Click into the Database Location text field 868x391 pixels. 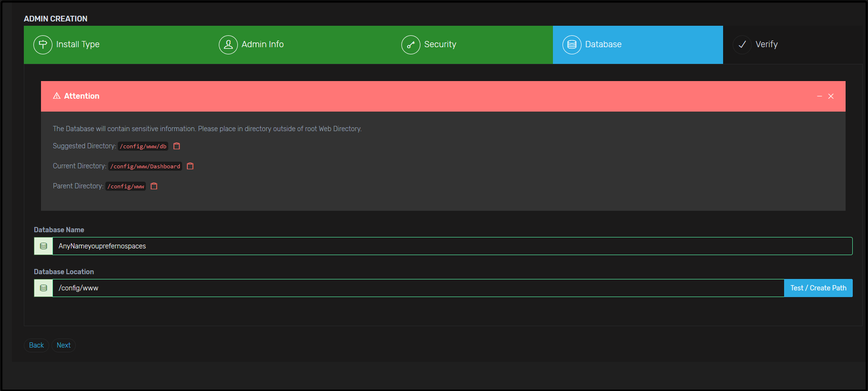(x=418, y=288)
